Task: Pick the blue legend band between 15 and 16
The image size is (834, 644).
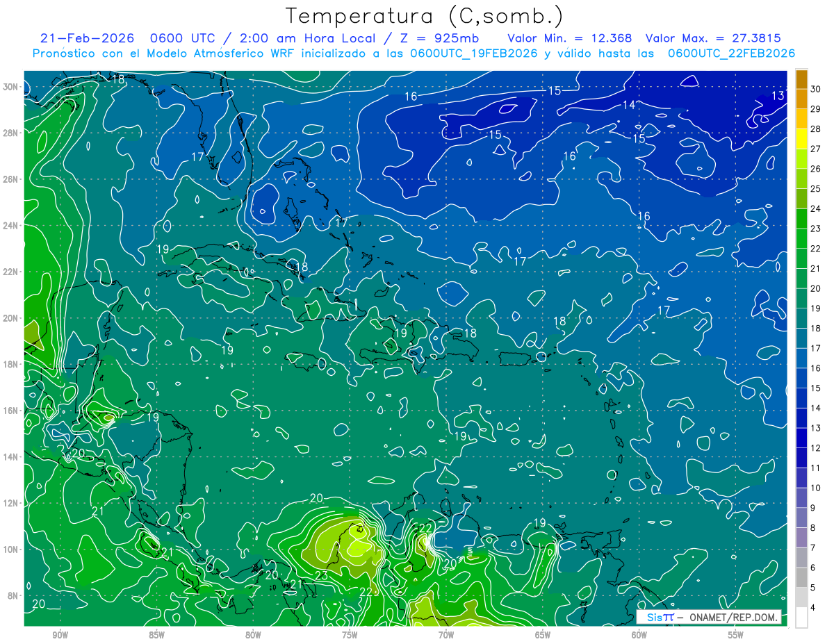Action: coord(801,379)
